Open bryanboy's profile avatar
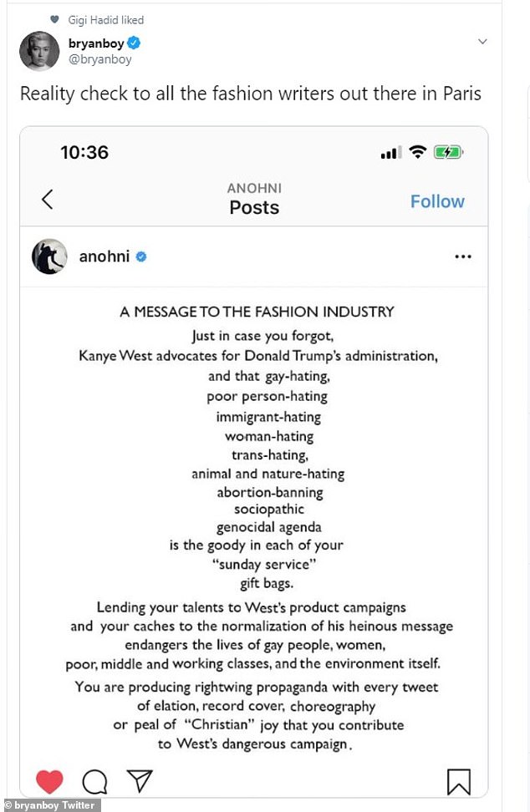This screenshot has width=530, height=812. [38, 51]
